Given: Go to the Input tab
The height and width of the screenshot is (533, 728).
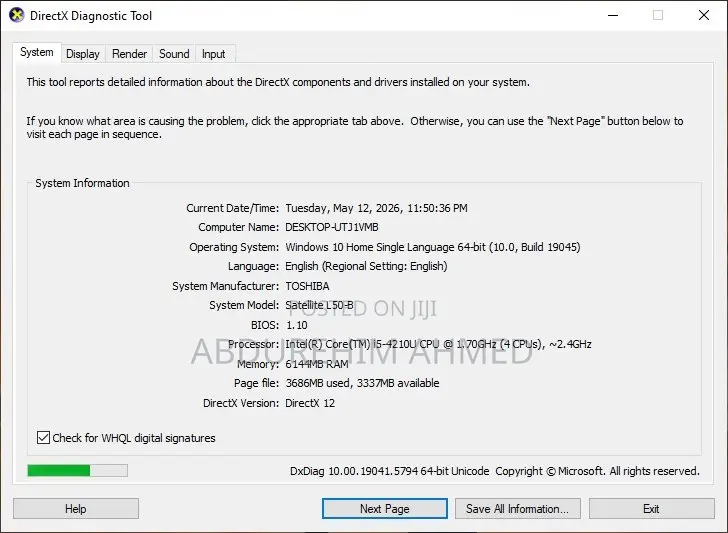Looking at the screenshot, I should (x=213, y=54).
